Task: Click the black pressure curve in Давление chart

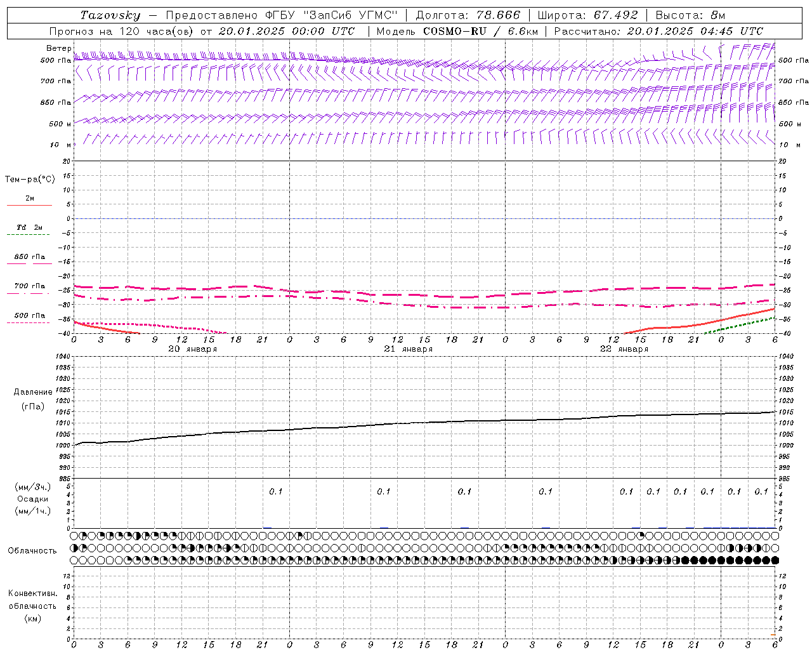Action: click(x=425, y=422)
